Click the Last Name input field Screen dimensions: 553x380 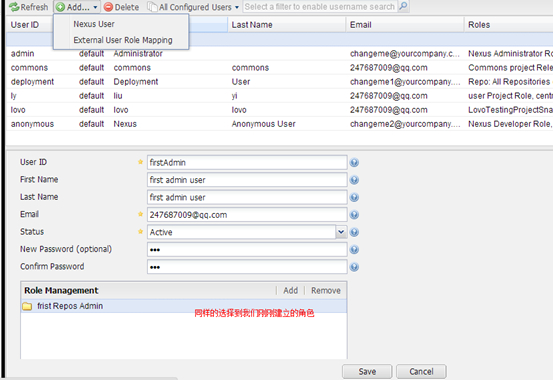(247, 198)
